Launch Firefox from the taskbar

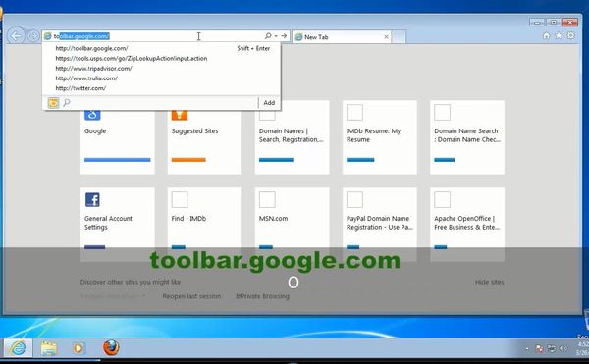[111, 348]
